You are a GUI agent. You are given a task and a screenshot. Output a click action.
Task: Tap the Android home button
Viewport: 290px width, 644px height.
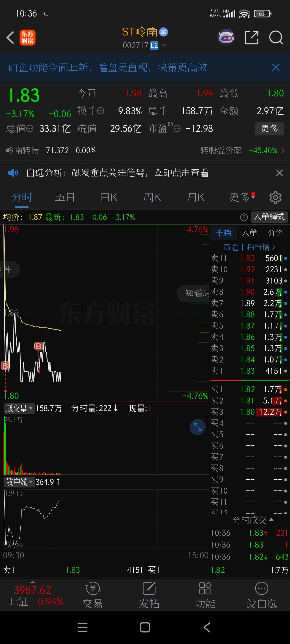click(145, 627)
